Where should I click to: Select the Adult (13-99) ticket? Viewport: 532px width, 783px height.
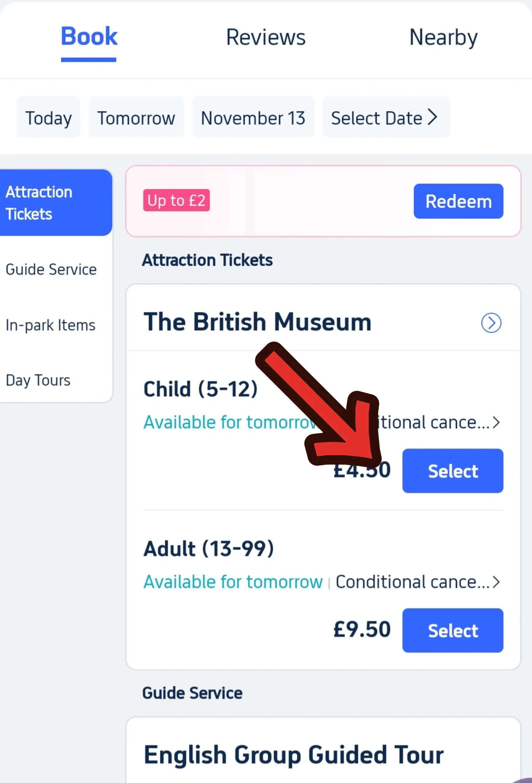pyautogui.click(x=452, y=630)
